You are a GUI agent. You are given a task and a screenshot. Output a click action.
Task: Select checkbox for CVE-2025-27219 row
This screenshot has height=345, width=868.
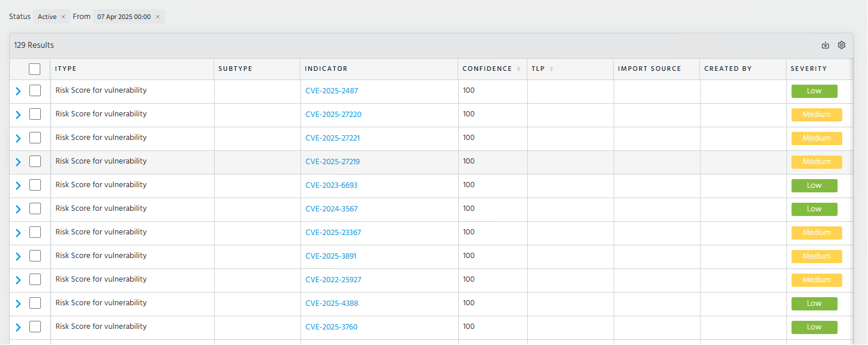[35, 161]
